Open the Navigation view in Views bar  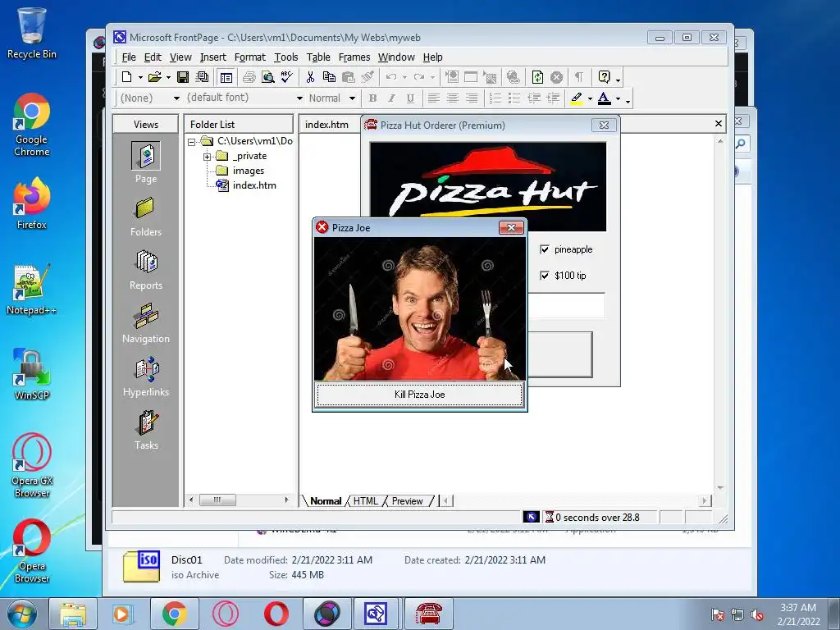[x=146, y=323]
